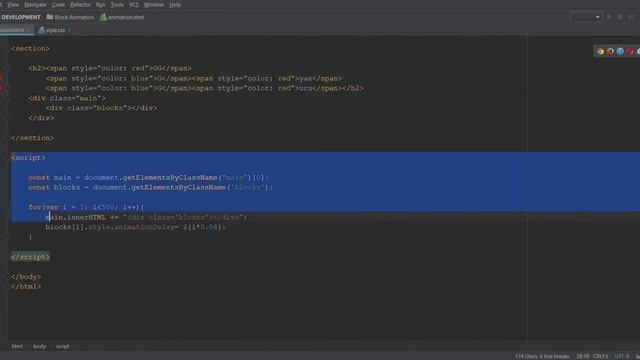Screen dimensions: 640x360
Task: Open in Opera browser icon
Action: [x=630, y=51]
